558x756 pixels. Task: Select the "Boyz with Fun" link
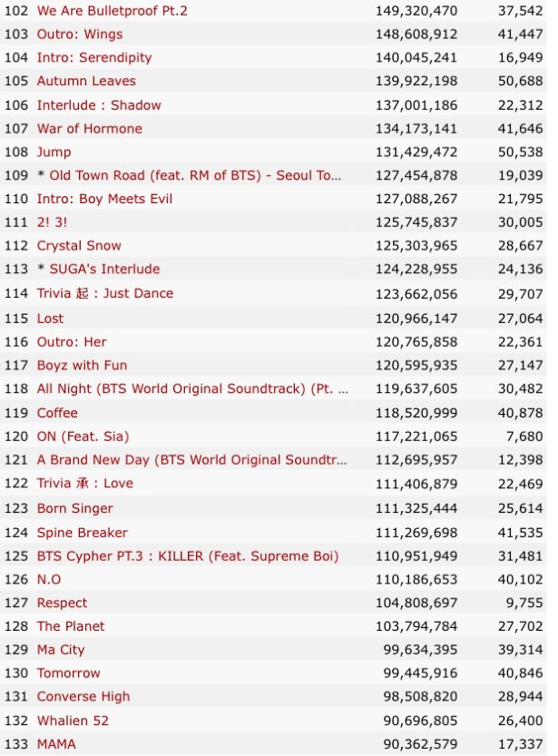tap(82, 365)
